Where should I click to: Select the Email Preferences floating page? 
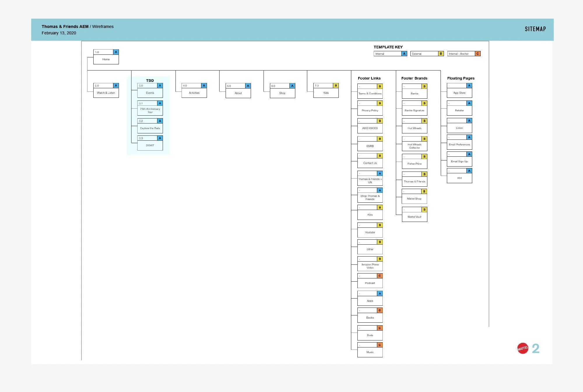pos(459,144)
